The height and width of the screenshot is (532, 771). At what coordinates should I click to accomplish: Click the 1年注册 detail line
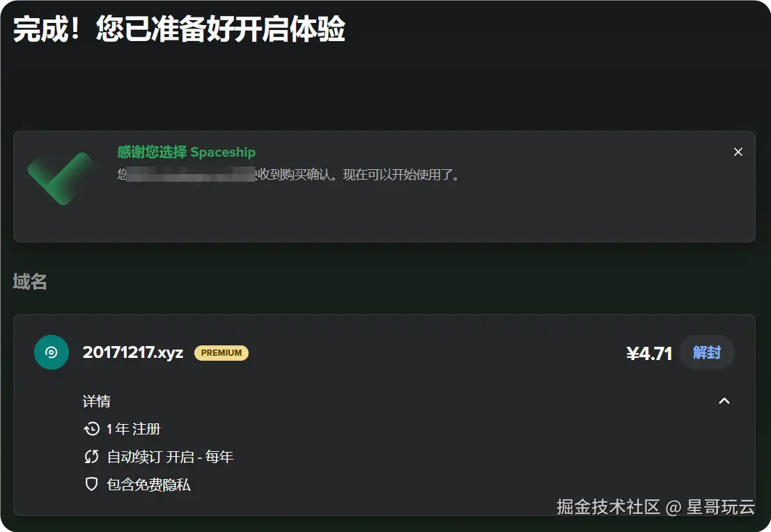(x=134, y=429)
